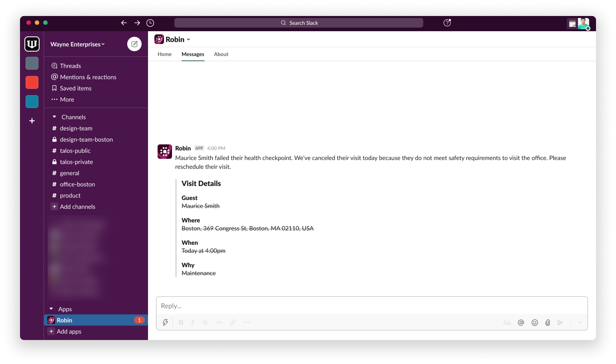Switch to the red workspace
The image size is (616, 364).
[32, 82]
